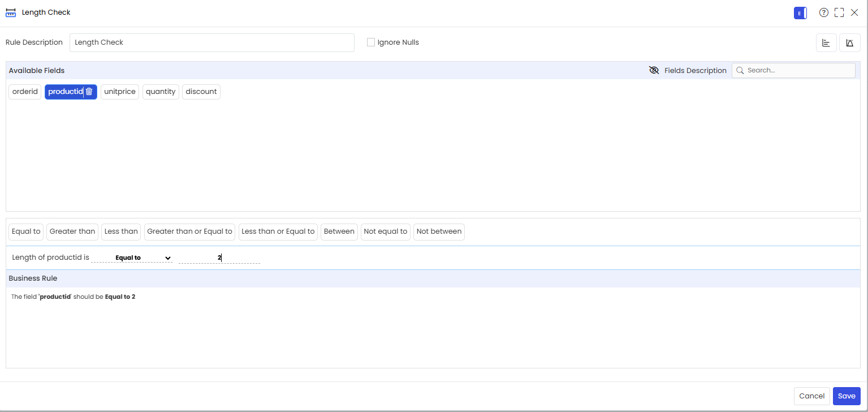This screenshot has height=412, width=868.
Task: Open the help question mark icon
Action: click(x=823, y=12)
